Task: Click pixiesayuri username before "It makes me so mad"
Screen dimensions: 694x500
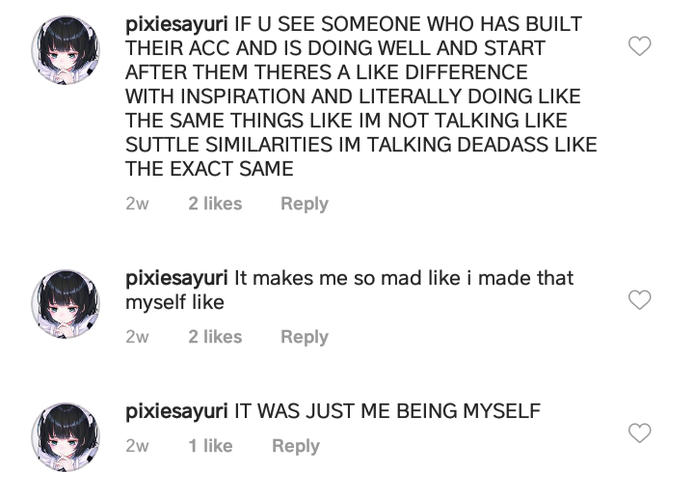Action: [x=177, y=277]
